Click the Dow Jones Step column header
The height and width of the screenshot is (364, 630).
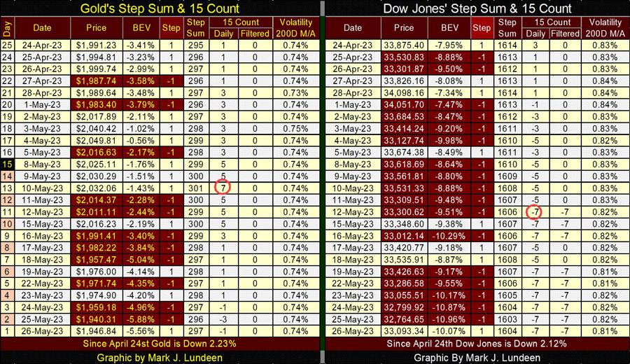(482, 28)
